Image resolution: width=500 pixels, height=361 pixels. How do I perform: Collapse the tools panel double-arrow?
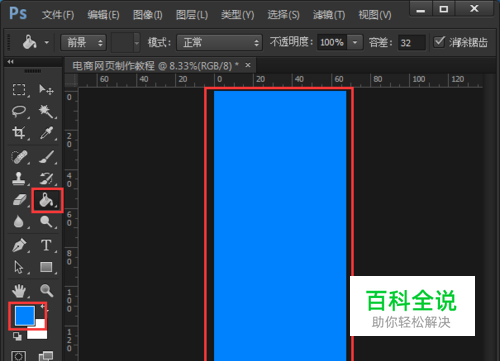10,62
